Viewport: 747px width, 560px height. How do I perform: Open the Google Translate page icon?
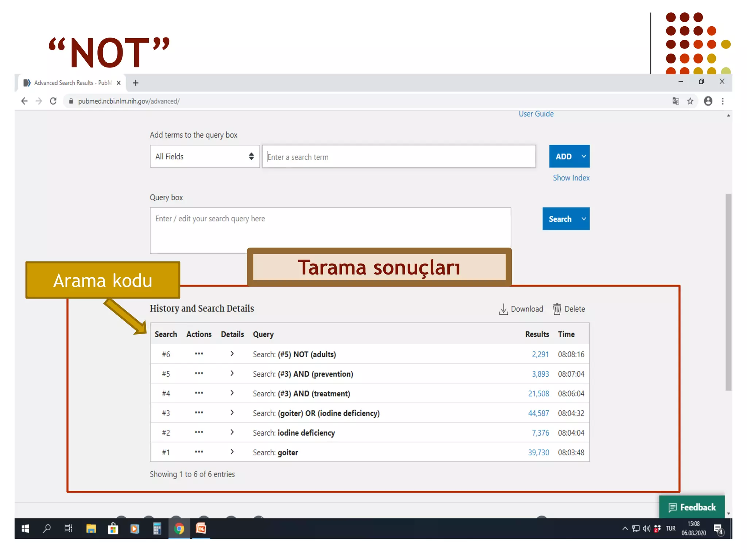[676, 101]
